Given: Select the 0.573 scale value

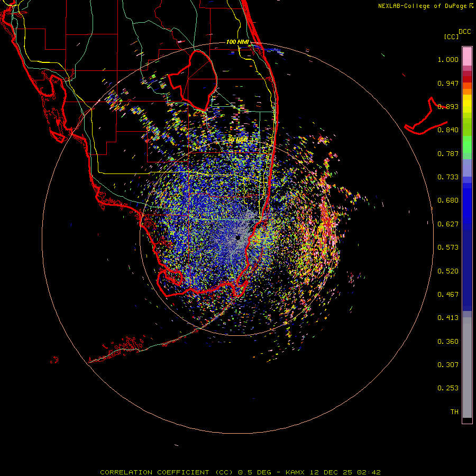Looking at the screenshot, I should 448,248.
